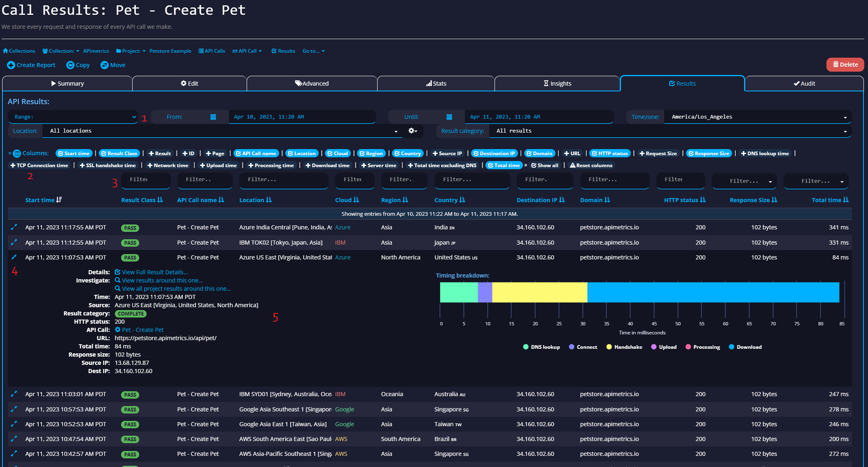Enable the DNS lookup time column

(765, 153)
